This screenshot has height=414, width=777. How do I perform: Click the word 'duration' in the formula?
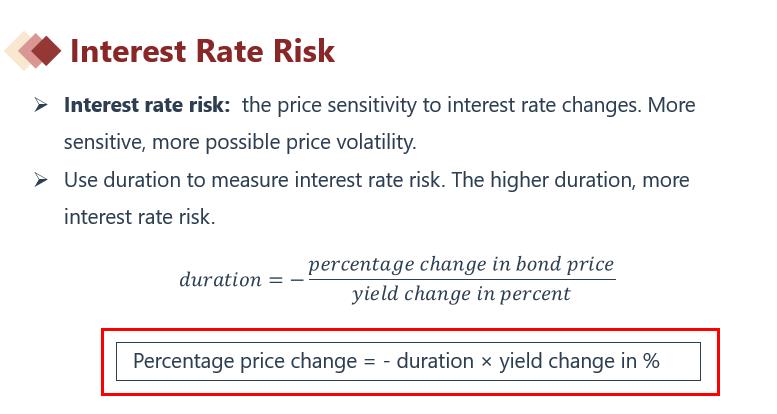pyautogui.click(x=221, y=279)
